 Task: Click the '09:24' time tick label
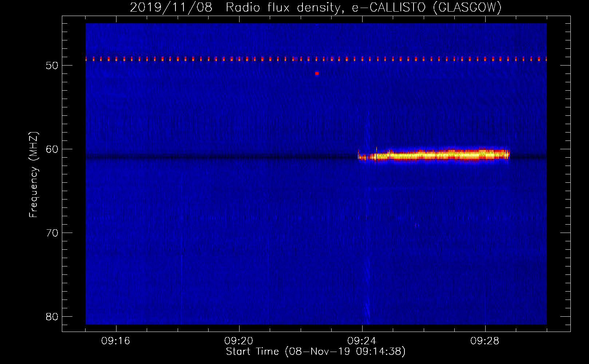tap(362, 341)
